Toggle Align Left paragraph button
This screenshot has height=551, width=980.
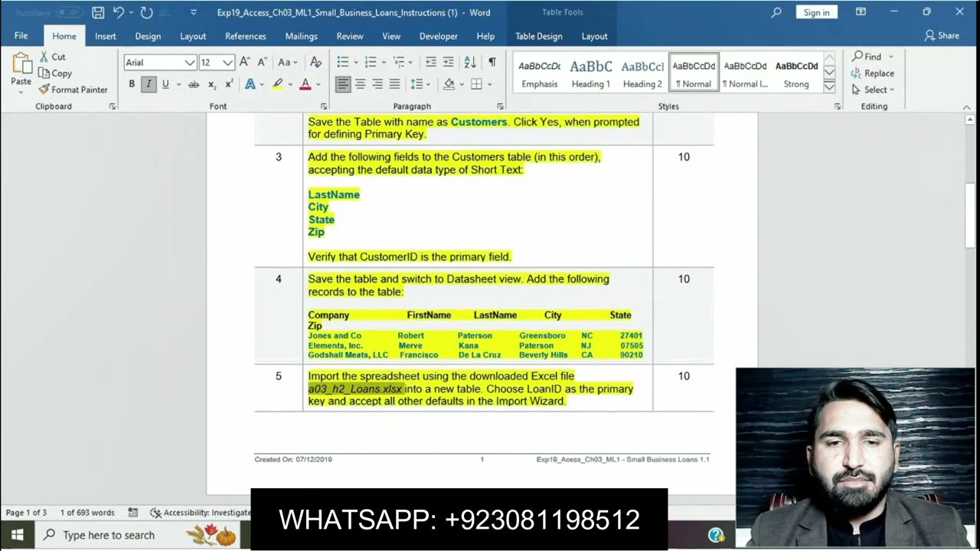pos(343,84)
